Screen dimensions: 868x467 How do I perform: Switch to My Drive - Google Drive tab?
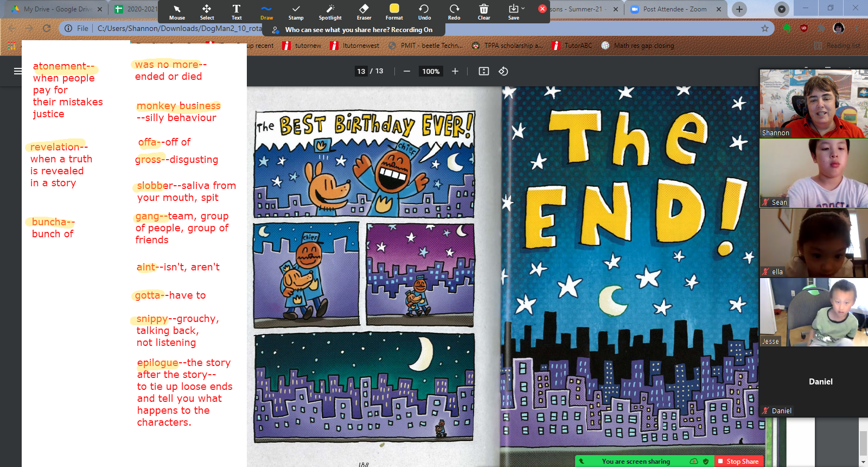point(57,9)
